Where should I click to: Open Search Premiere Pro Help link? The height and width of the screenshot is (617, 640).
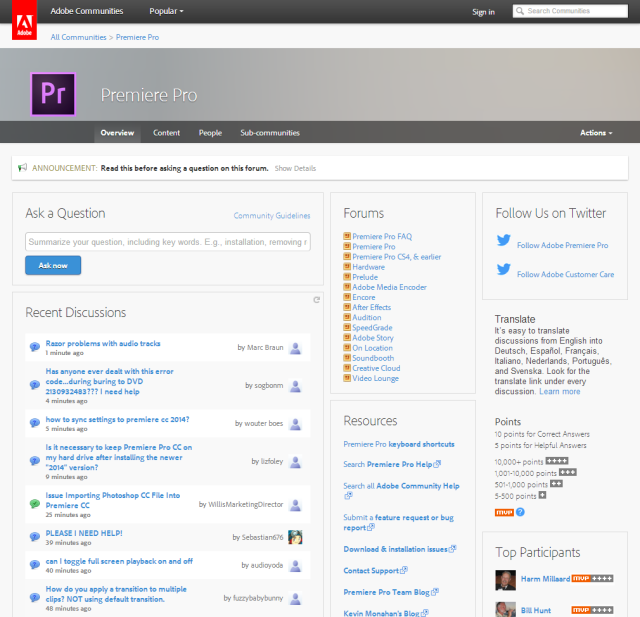pyautogui.click(x=388, y=464)
